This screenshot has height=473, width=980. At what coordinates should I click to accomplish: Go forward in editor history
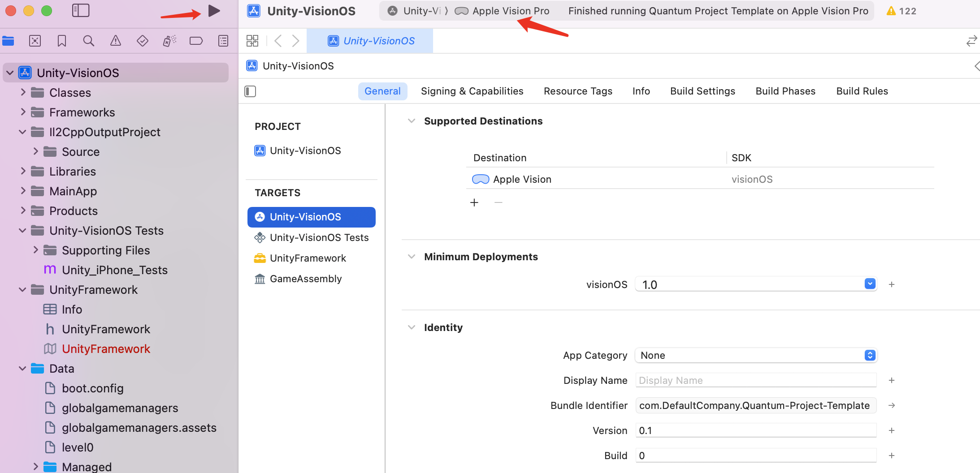[295, 41]
